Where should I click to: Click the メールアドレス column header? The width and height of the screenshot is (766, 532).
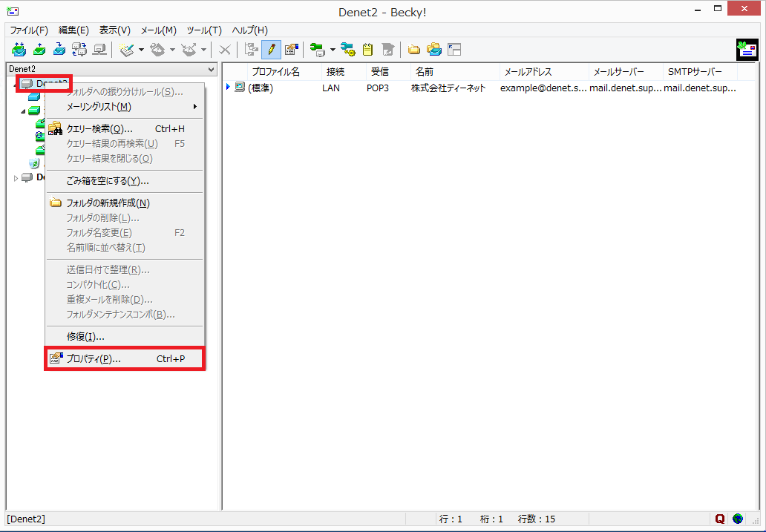pos(544,72)
